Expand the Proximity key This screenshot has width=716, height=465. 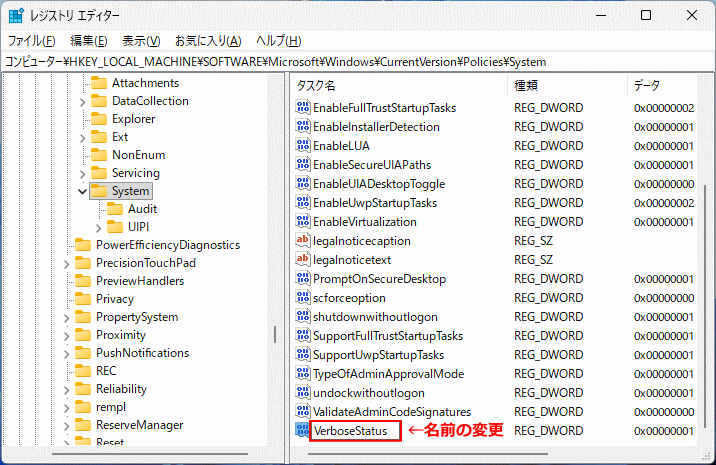67,336
